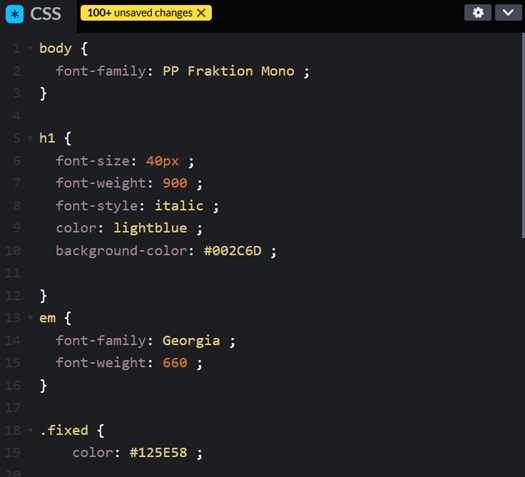This screenshot has height=477, width=525.
Task: Click the #002C6D background color value
Action: 233,251
